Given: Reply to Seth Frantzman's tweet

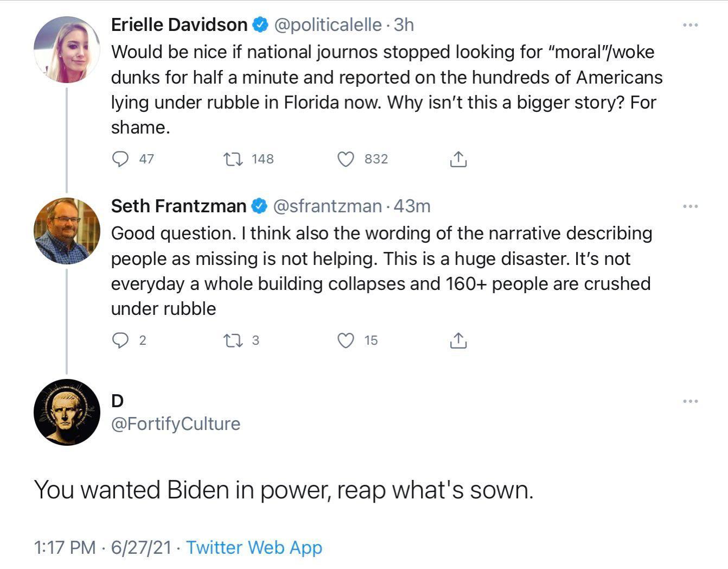Looking at the screenshot, I should point(120,340).
